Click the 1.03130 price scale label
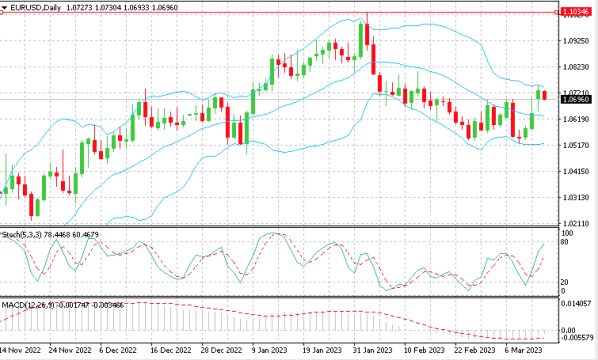This screenshot has height=360, width=598. [x=576, y=198]
